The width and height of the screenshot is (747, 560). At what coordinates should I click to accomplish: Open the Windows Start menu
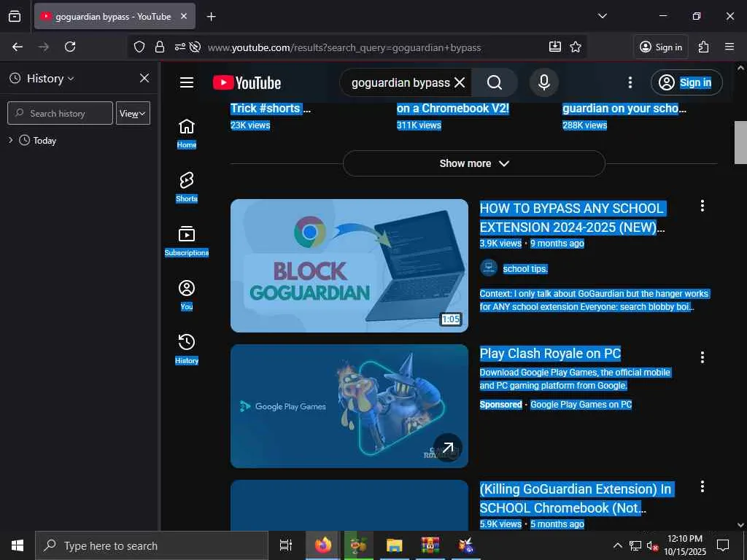click(x=18, y=545)
